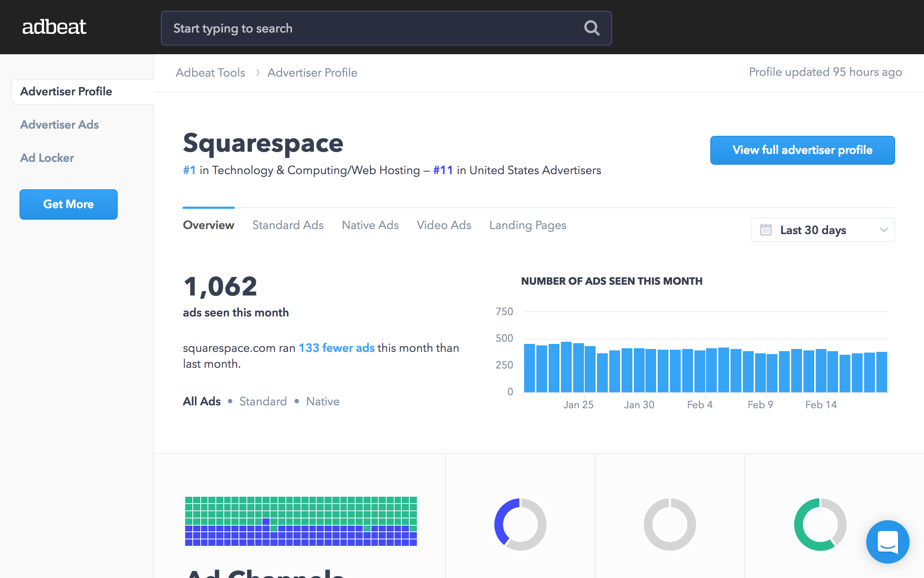
Task: Click the Ad Channels waffle chart
Action: pyautogui.click(x=301, y=521)
